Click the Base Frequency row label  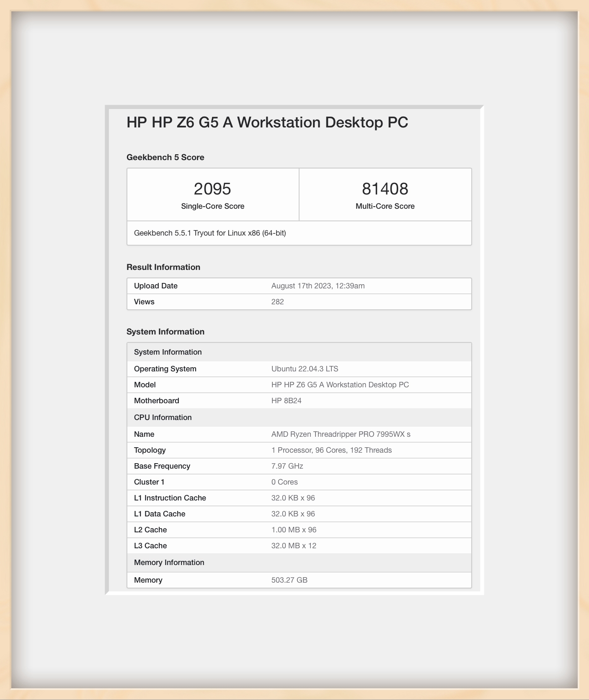[162, 466]
